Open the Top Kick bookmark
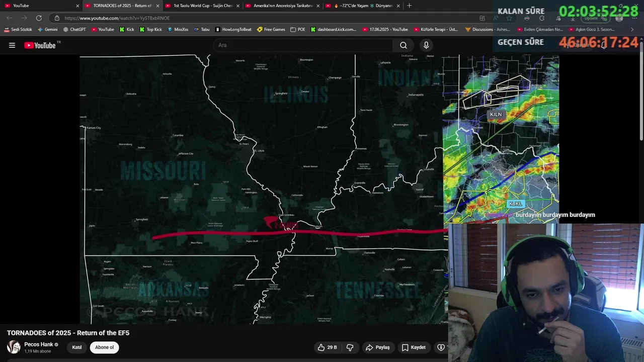644x362 pixels. pos(151,30)
